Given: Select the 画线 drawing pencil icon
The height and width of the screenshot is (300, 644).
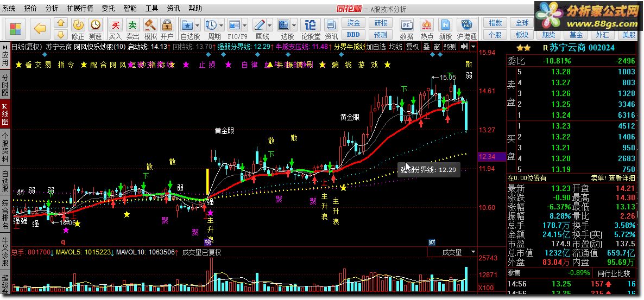Looking at the screenshot, I should click(259, 25).
